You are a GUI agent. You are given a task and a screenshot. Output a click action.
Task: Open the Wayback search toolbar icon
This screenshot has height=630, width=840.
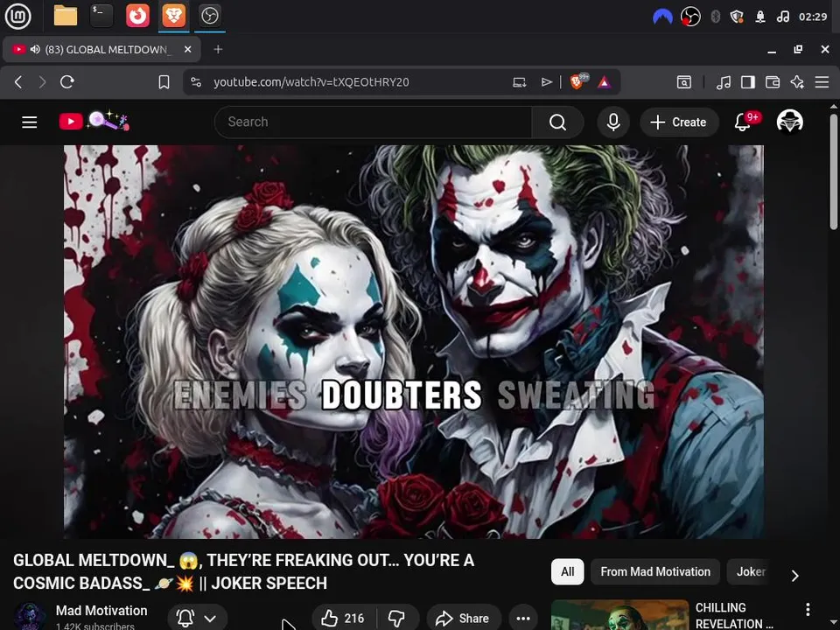[x=684, y=82]
